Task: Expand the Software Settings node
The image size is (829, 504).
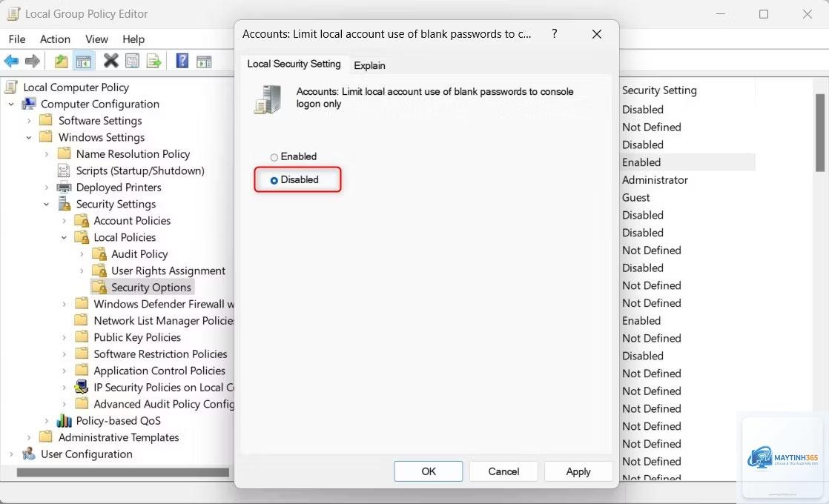Action: (x=29, y=121)
